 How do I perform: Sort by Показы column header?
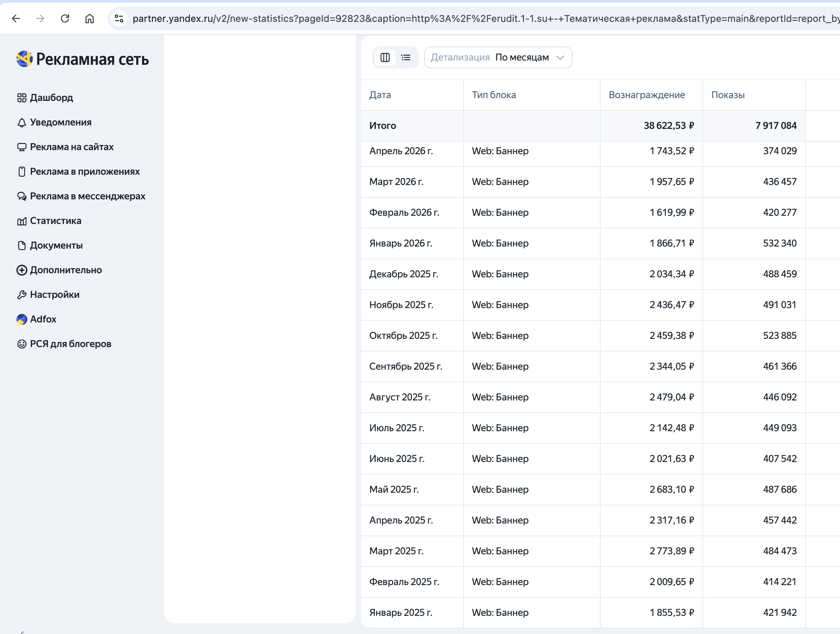click(x=728, y=95)
